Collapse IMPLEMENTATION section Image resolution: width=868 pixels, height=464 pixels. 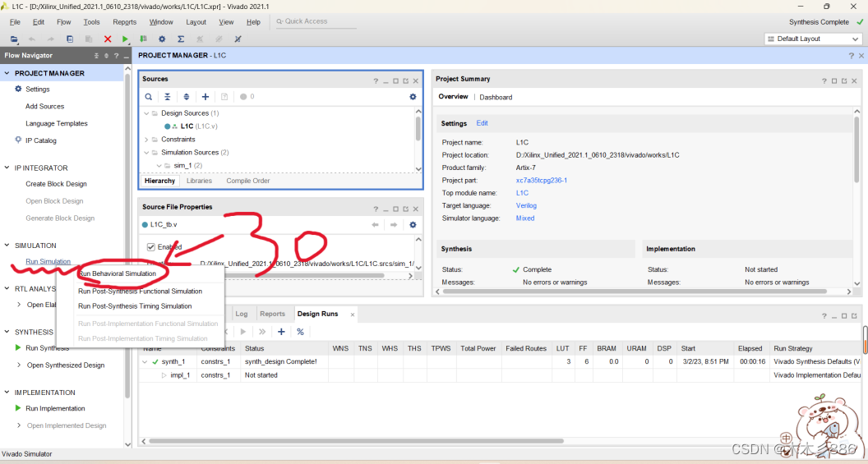coord(7,392)
